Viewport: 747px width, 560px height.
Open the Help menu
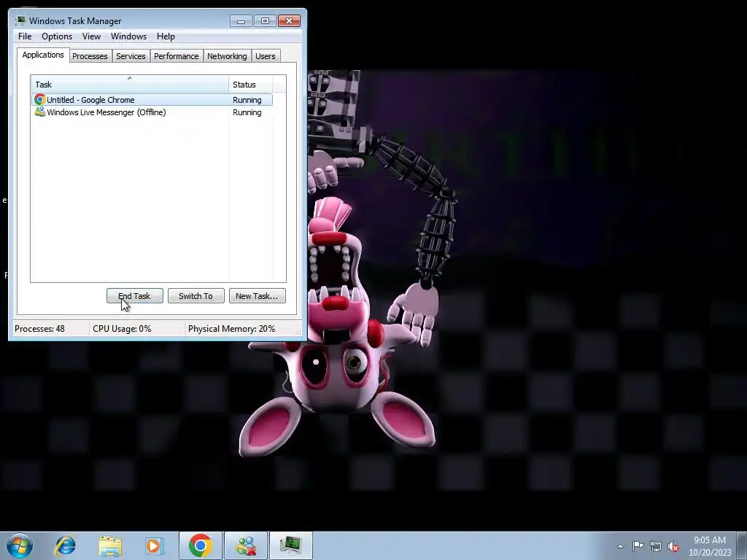click(x=166, y=36)
